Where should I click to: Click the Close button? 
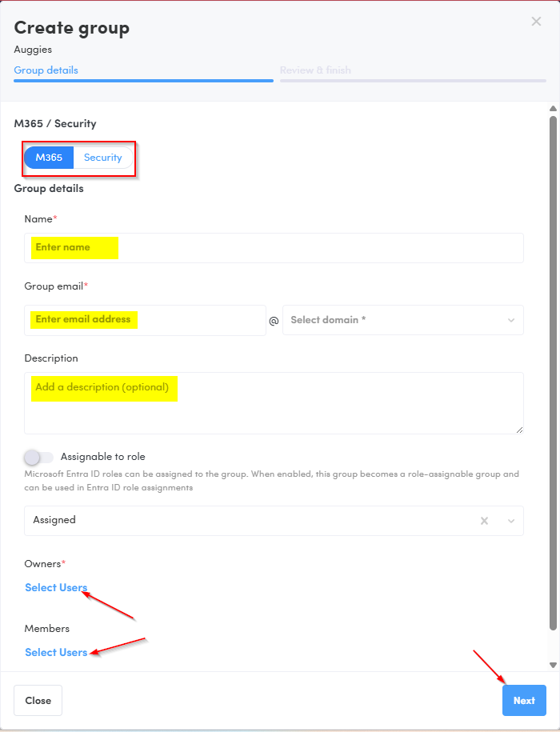click(38, 701)
